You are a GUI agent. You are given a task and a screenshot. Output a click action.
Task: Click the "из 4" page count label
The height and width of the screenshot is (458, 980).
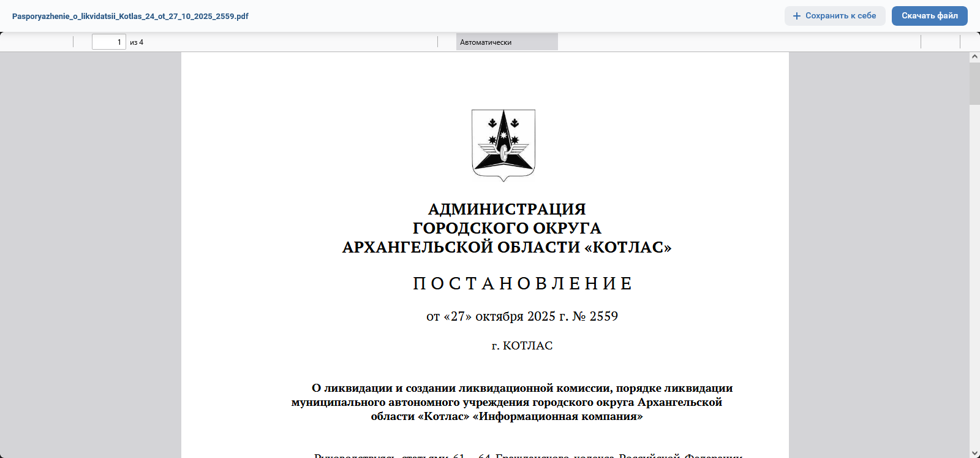click(x=137, y=42)
